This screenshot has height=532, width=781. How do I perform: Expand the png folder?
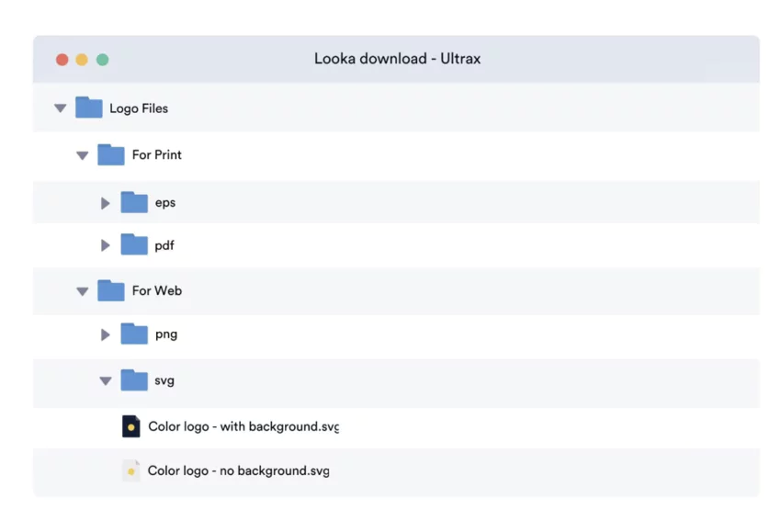105,334
